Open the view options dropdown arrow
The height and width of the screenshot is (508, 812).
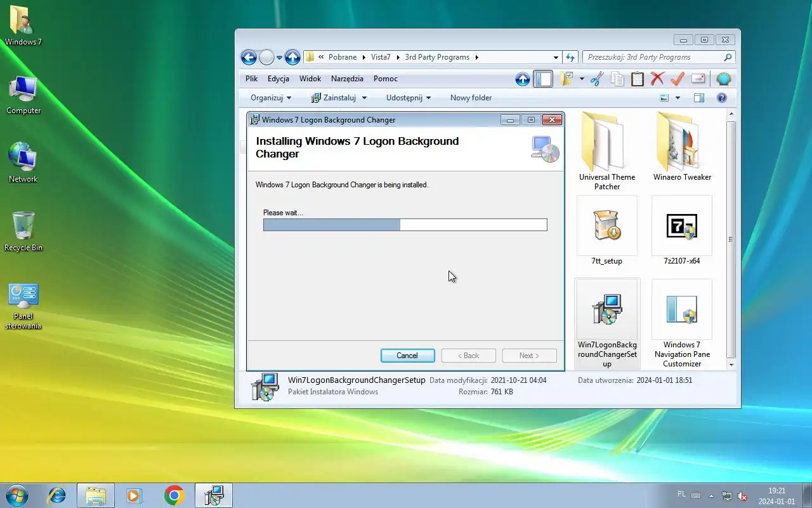pos(678,98)
